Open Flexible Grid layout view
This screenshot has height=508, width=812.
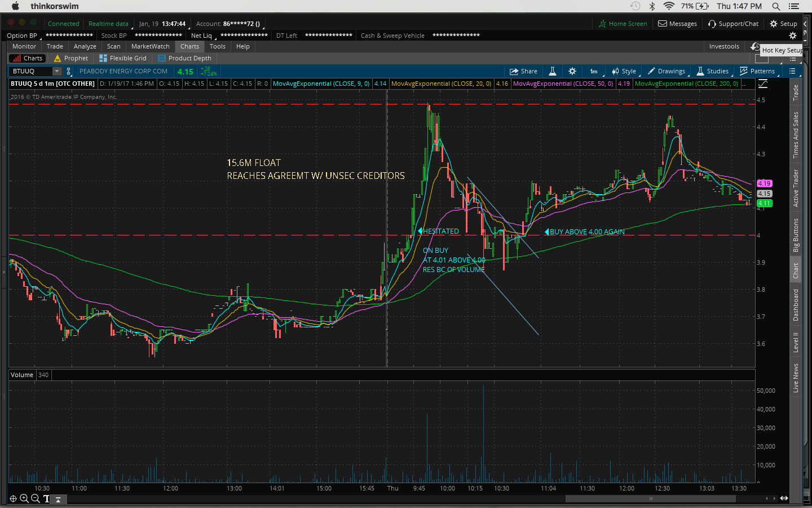123,58
